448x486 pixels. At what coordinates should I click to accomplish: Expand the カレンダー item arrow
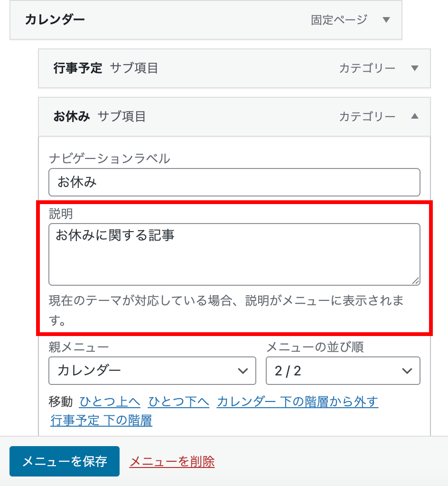click(x=386, y=20)
